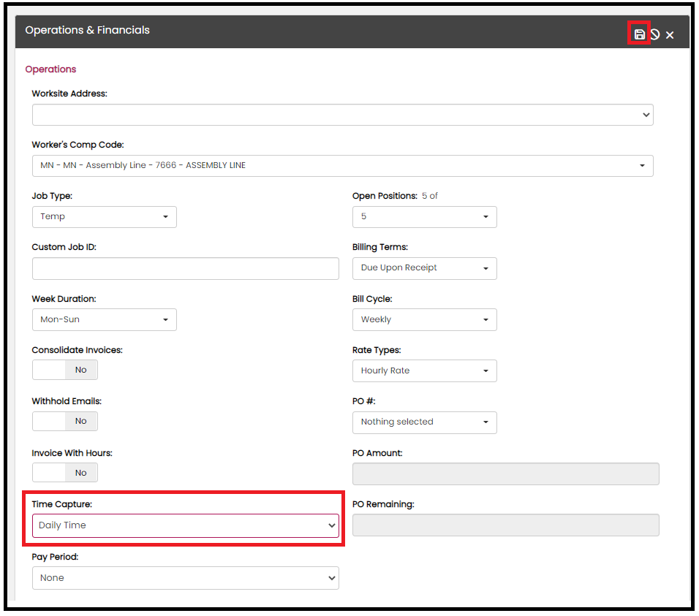Open the Pay Period dropdown
Viewport: 699px width, 616px height.
(186, 578)
